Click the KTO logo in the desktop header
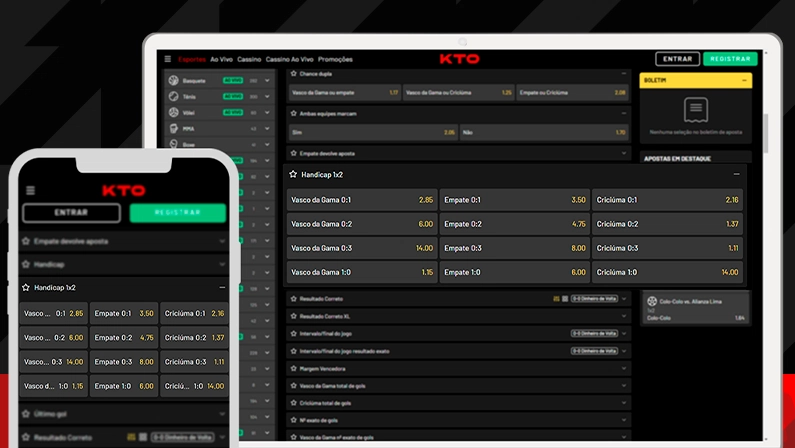The width and height of the screenshot is (795, 448). (x=459, y=59)
